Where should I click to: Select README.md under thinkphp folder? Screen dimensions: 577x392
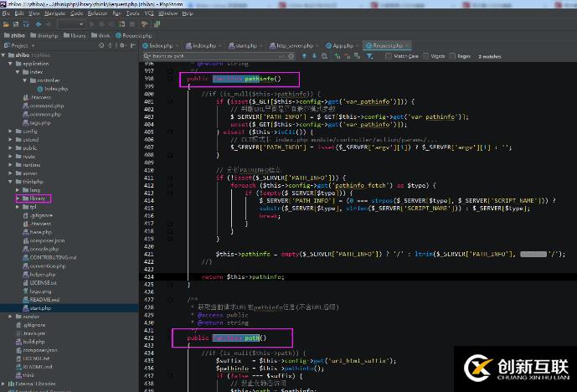coord(41,300)
